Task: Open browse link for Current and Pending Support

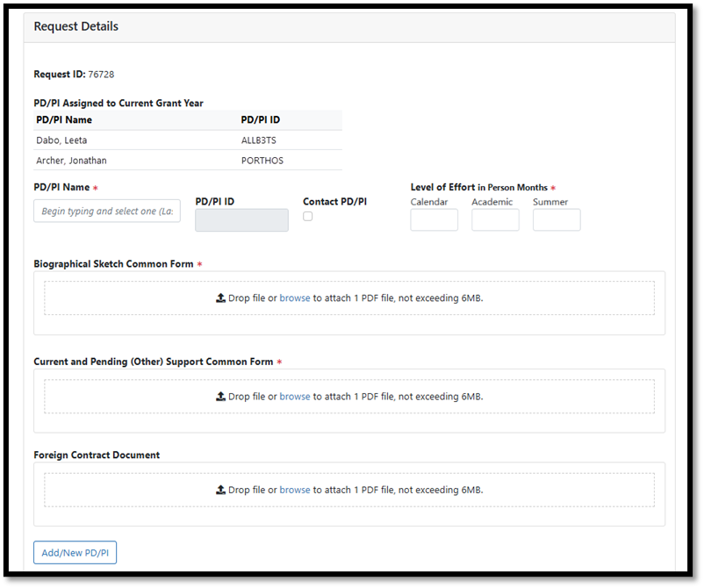Action: pos(295,397)
